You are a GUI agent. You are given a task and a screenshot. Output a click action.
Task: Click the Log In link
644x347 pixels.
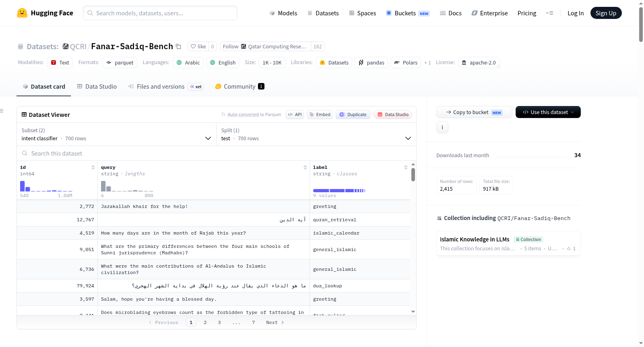tap(576, 13)
